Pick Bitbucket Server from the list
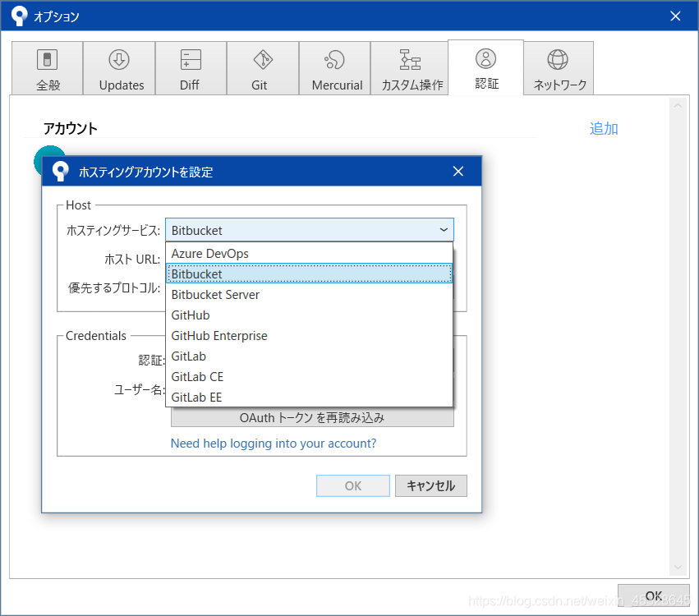Viewport: 699px width, 616px height. pos(310,295)
